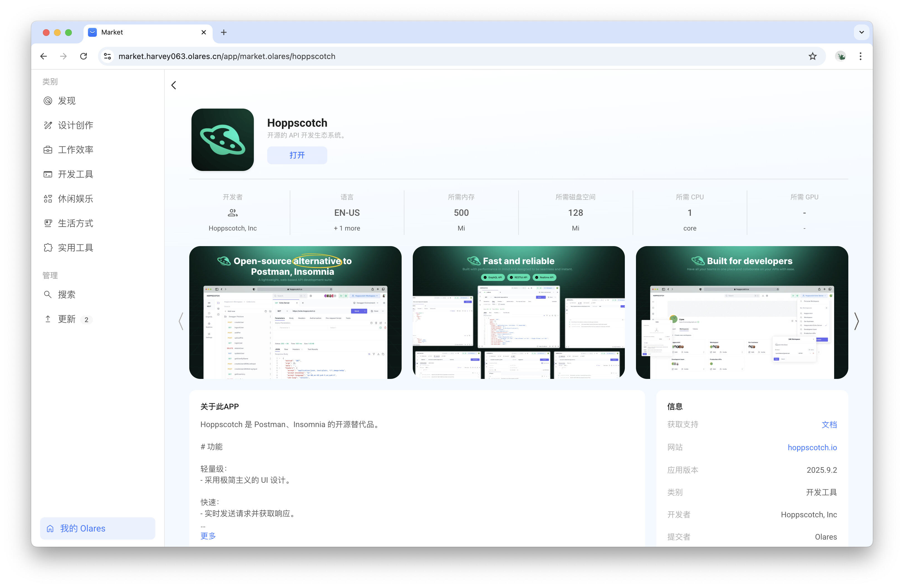Click the browser address bar
Screen dimensions: 904x588
418,56
